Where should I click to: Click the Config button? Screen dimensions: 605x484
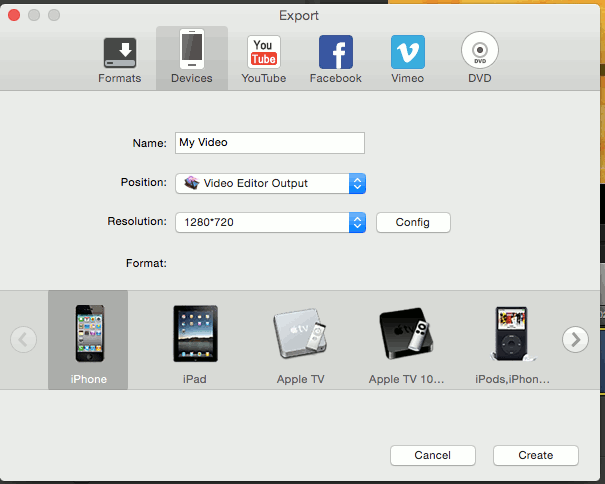[x=413, y=222]
